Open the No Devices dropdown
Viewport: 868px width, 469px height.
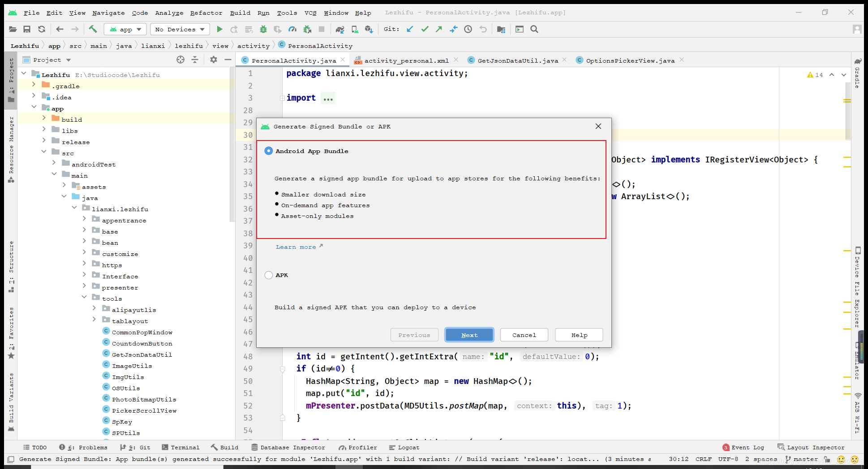click(x=180, y=30)
